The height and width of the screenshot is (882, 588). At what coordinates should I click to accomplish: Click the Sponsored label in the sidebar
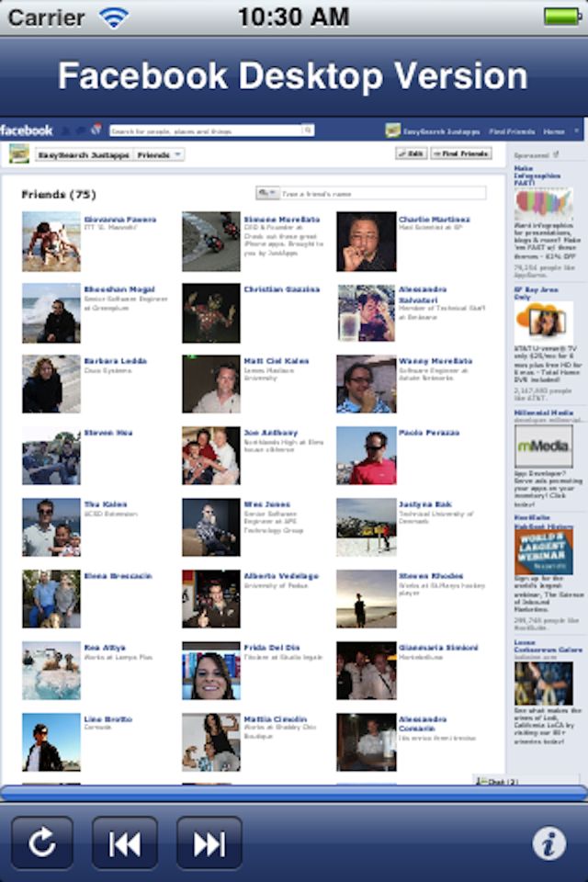click(x=532, y=154)
